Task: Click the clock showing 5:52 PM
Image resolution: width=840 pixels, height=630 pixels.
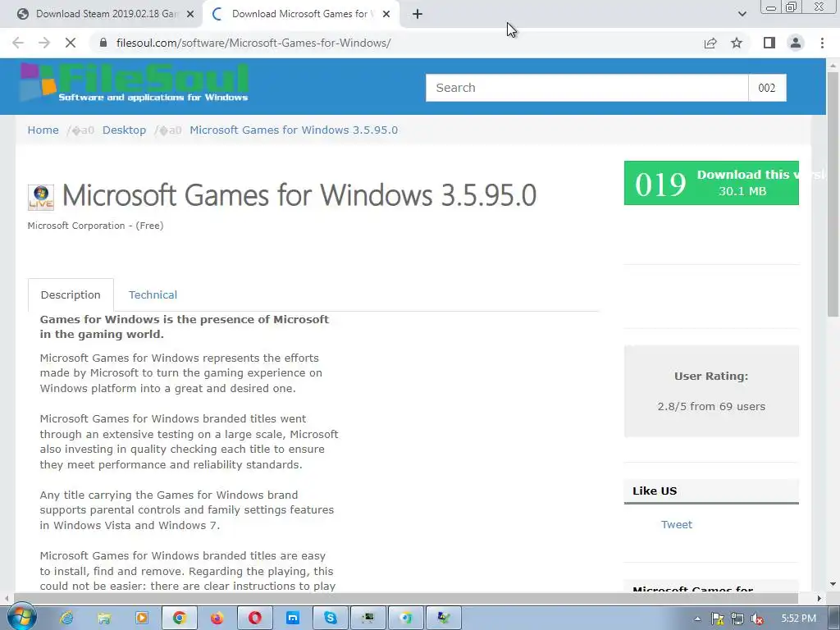Action: coord(798,619)
